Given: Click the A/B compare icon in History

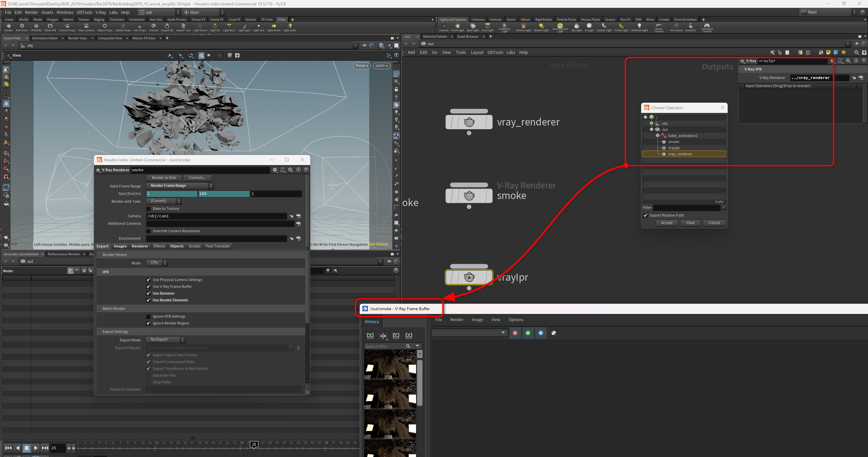Looking at the screenshot, I should 383,336.
